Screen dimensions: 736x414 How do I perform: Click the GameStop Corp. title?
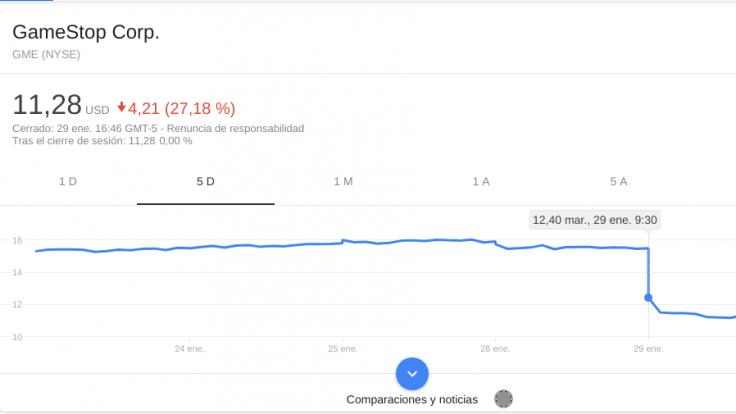pos(86,33)
